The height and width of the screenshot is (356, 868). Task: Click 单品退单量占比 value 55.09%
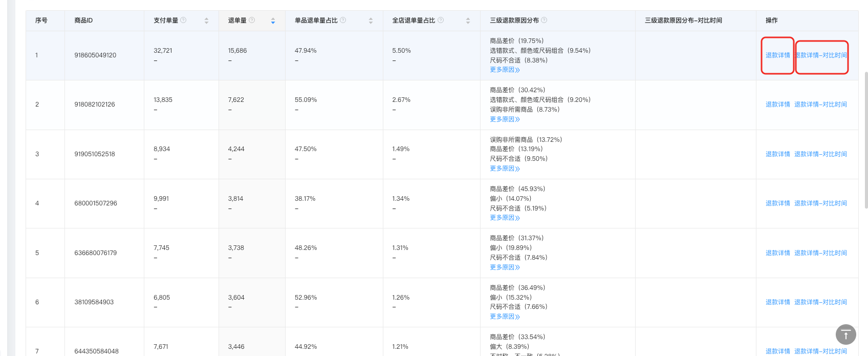pos(306,100)
